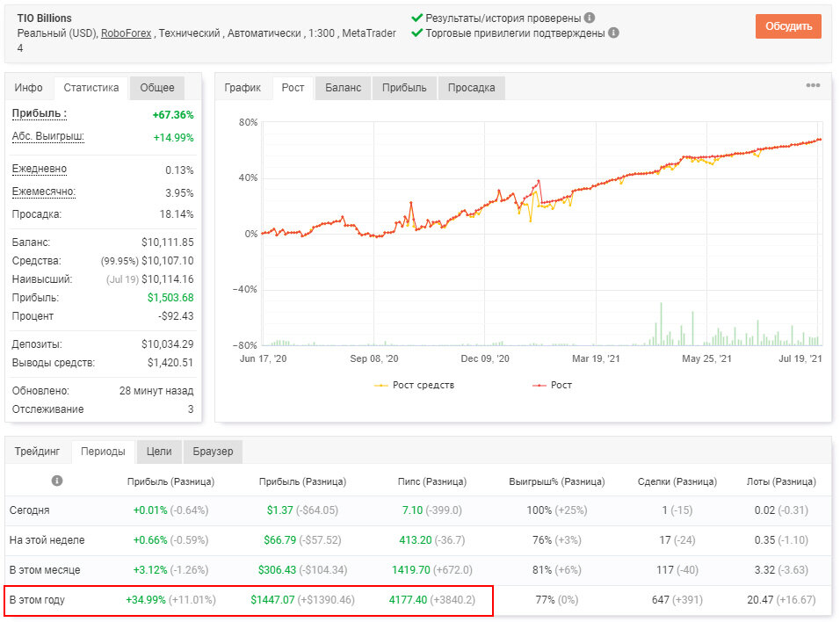Viewport: 840px width, 622px height.
Task: Click the Обсудить button
Action: [x=788, y=26]
